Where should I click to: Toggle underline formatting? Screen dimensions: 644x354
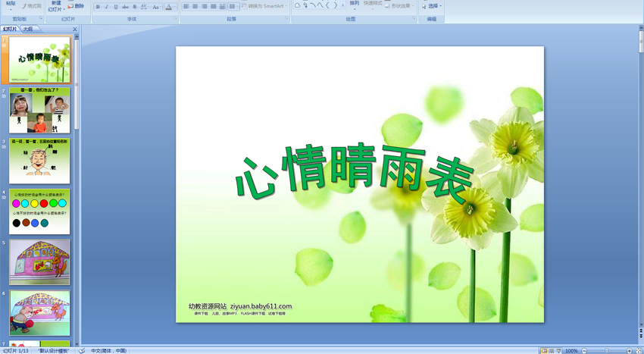coord(116,7)
